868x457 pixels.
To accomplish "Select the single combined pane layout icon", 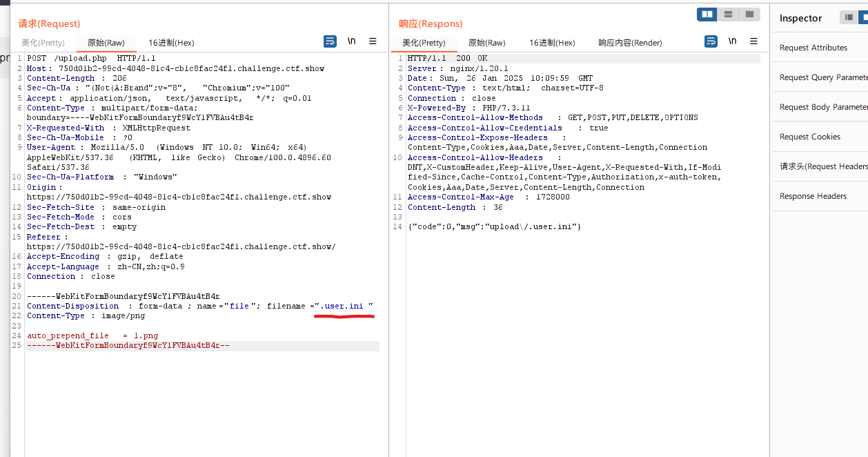I will (x=749, y=14).
